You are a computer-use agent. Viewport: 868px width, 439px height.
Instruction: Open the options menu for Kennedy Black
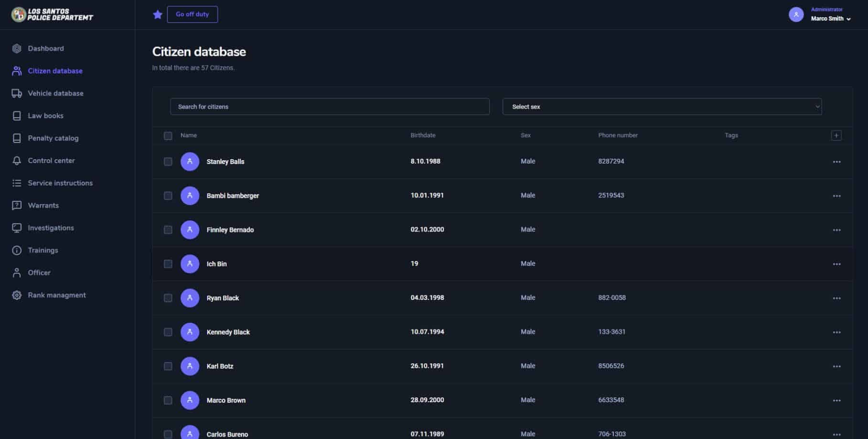tap(836, 332)
